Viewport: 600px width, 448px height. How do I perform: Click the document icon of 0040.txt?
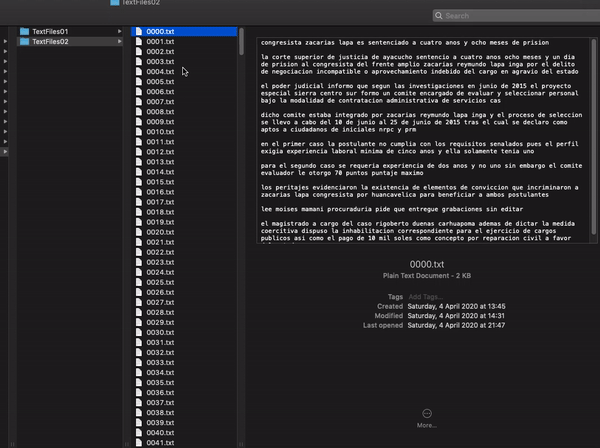coord(139,433)
